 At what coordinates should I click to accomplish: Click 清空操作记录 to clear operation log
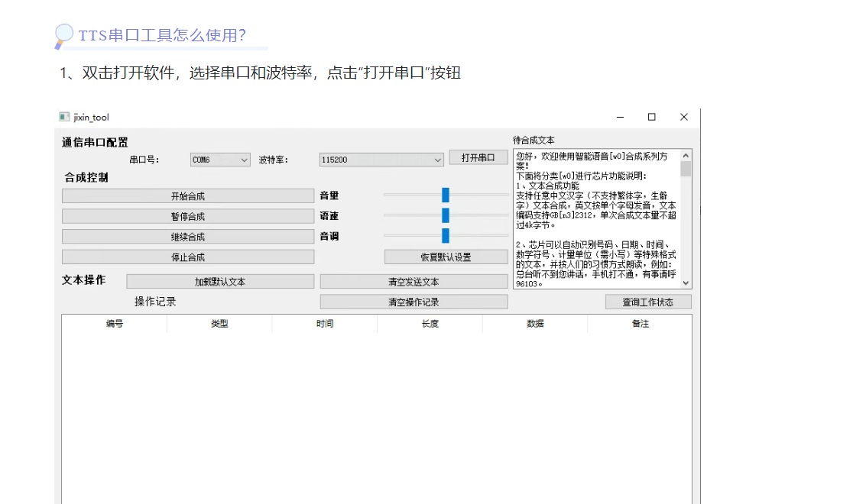[x=414, y=302]
